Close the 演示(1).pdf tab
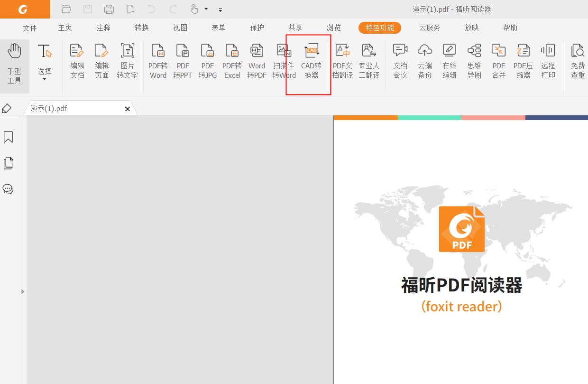This screenshot has width=588, height=384. click(127, 109)
